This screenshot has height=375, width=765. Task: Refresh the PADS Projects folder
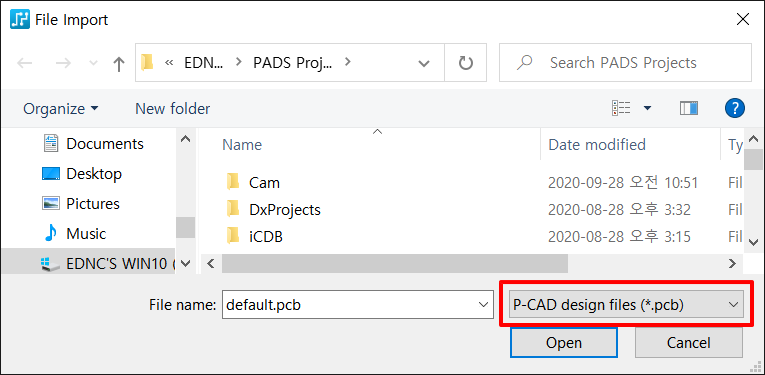point(465,62)
